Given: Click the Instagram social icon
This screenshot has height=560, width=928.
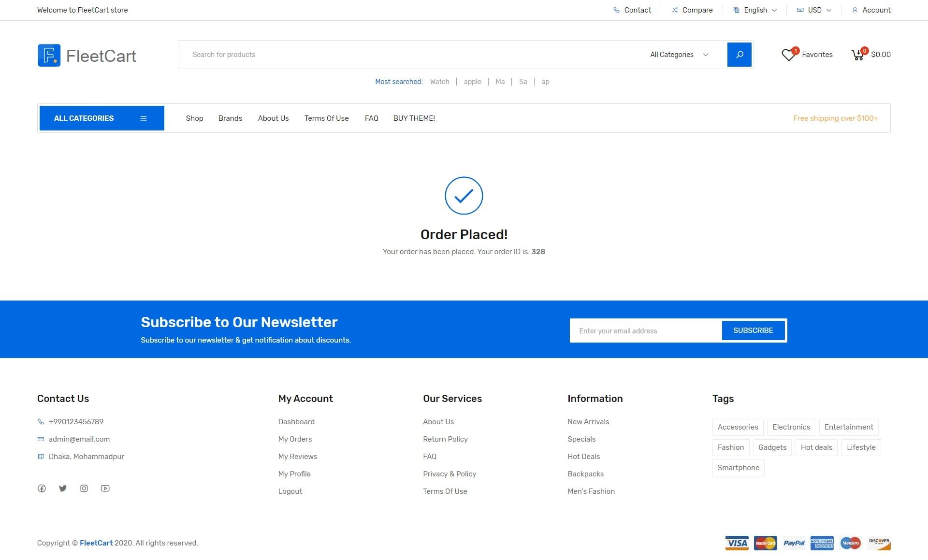Looking at the screenshot, I should (x=84, y=488).
